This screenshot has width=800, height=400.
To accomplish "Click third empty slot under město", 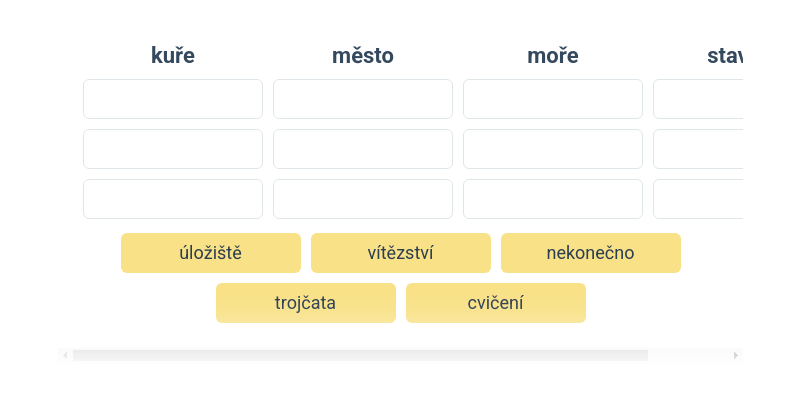I will coord(362,199).
